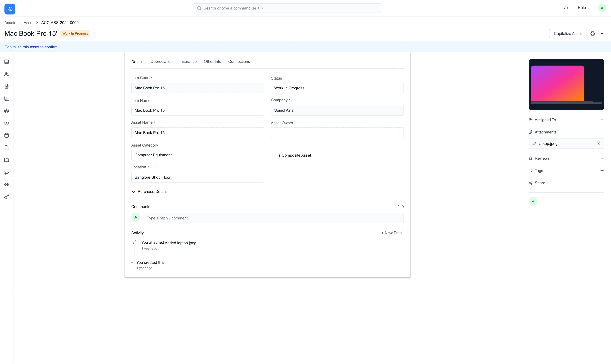Select the people/users sidebar icon

click(6, 74)
